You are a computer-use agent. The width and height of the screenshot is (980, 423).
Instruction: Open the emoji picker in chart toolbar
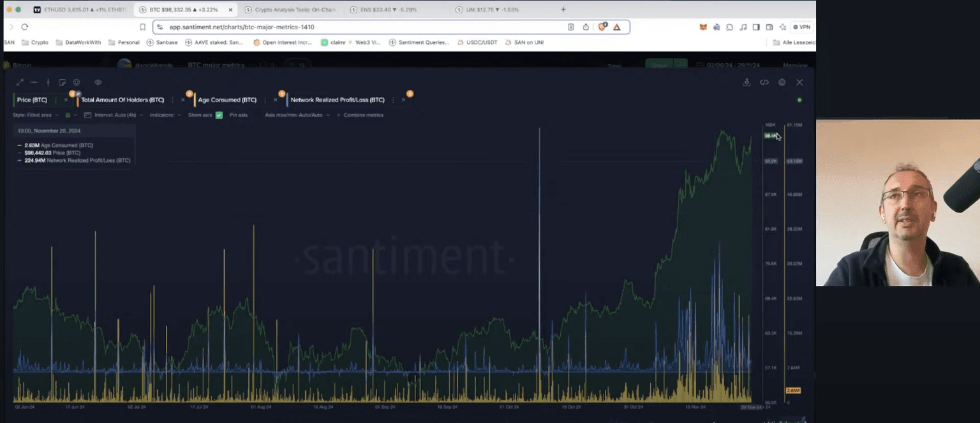point(77,82)
